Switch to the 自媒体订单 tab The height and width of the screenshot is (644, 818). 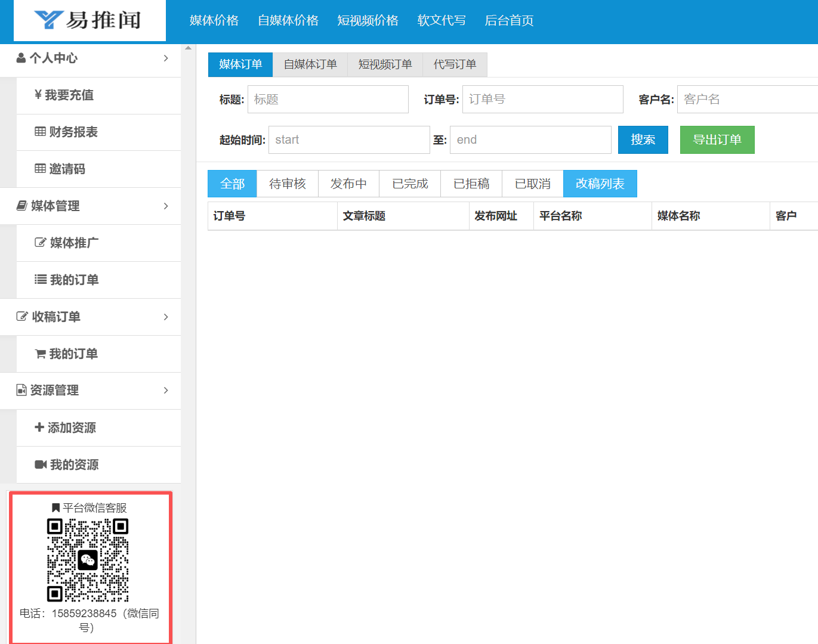click(x=310, y=64)
